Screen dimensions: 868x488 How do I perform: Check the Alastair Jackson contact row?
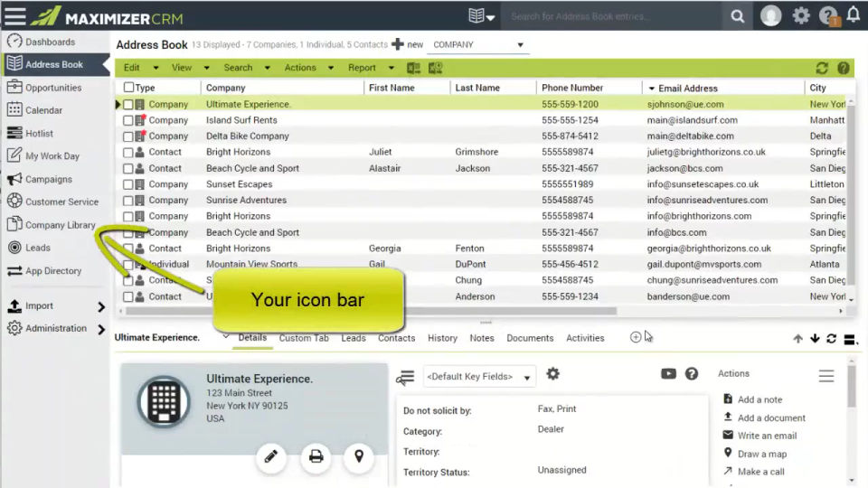(127, 168)
